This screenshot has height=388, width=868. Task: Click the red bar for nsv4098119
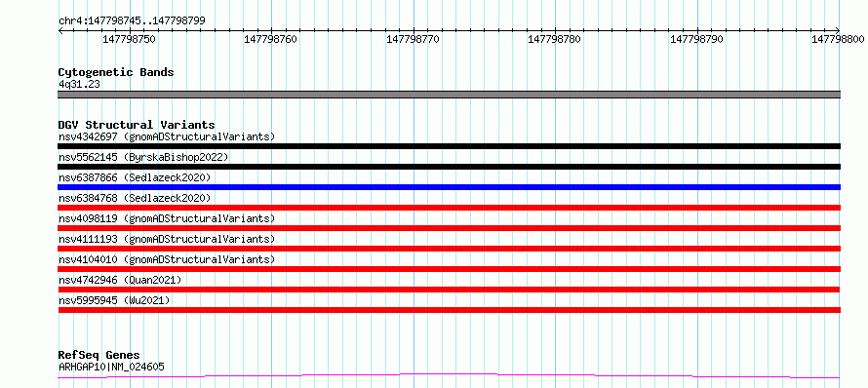(449, 228)
